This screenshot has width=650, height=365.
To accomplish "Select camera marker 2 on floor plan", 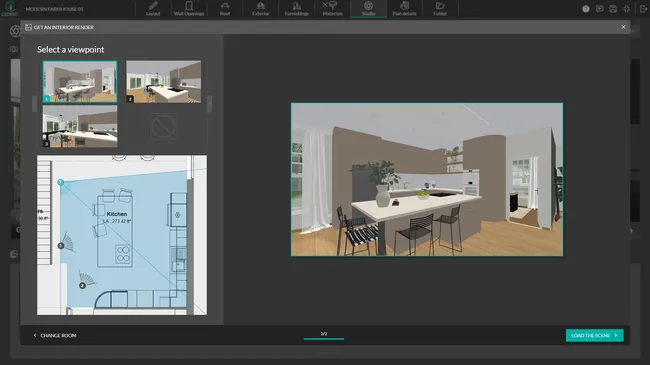I will [x=82, y=286].
